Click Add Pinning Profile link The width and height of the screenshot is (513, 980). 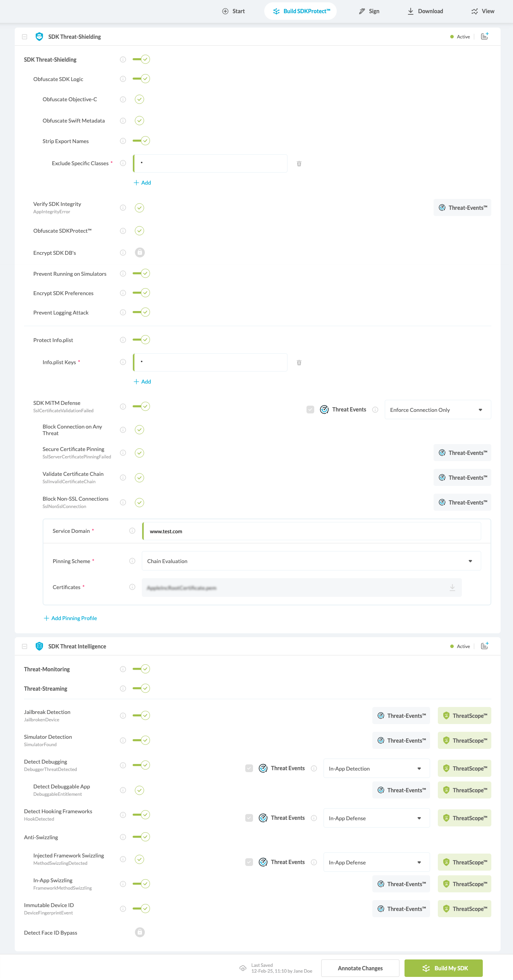pyautogui.click(x=71, y=618)
